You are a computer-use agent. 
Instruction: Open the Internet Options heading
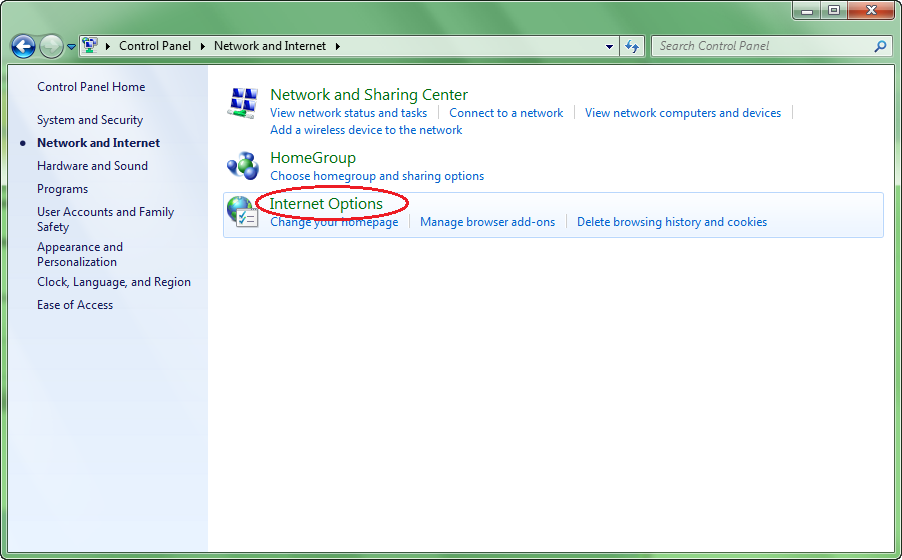point(326,204)
